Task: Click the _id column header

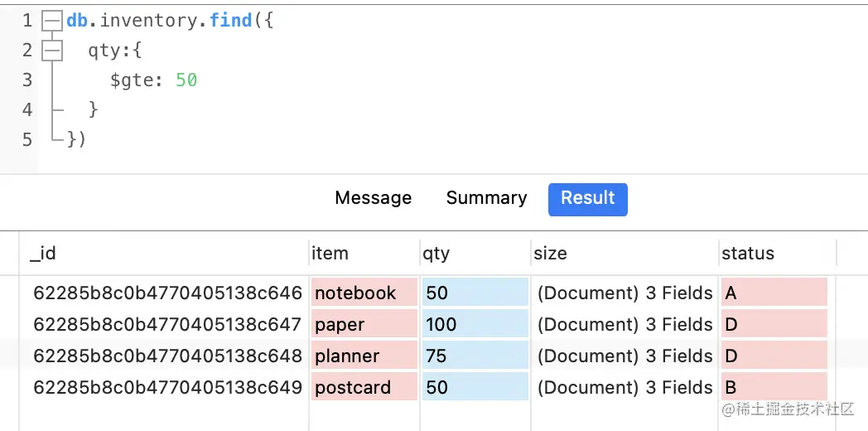Action: pos(43,254)
